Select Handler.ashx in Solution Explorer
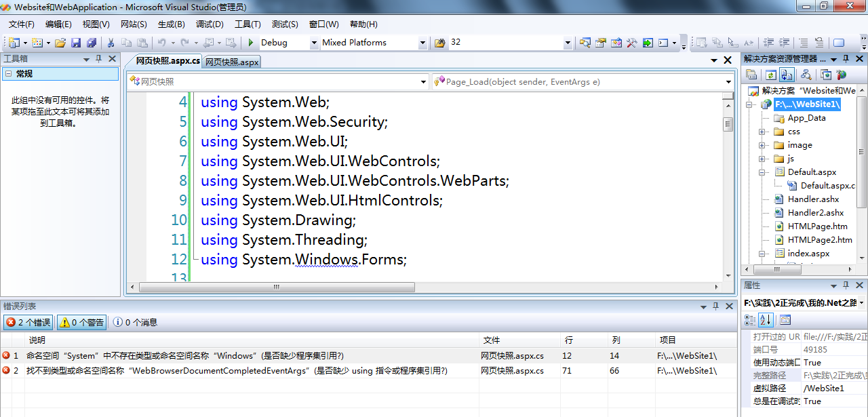 point(813,199)
